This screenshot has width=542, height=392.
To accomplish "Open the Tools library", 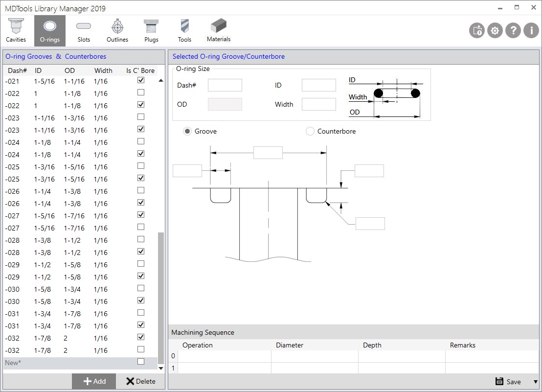I will (x=184, y=31).
